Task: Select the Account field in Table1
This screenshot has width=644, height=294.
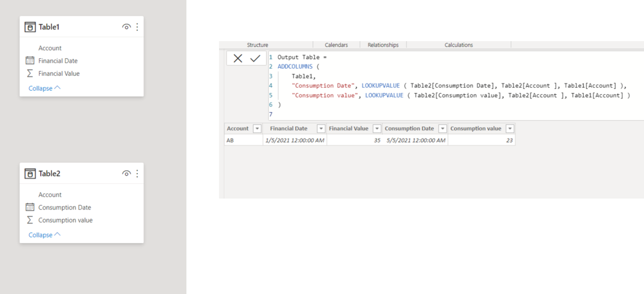Action: [50, 48]
